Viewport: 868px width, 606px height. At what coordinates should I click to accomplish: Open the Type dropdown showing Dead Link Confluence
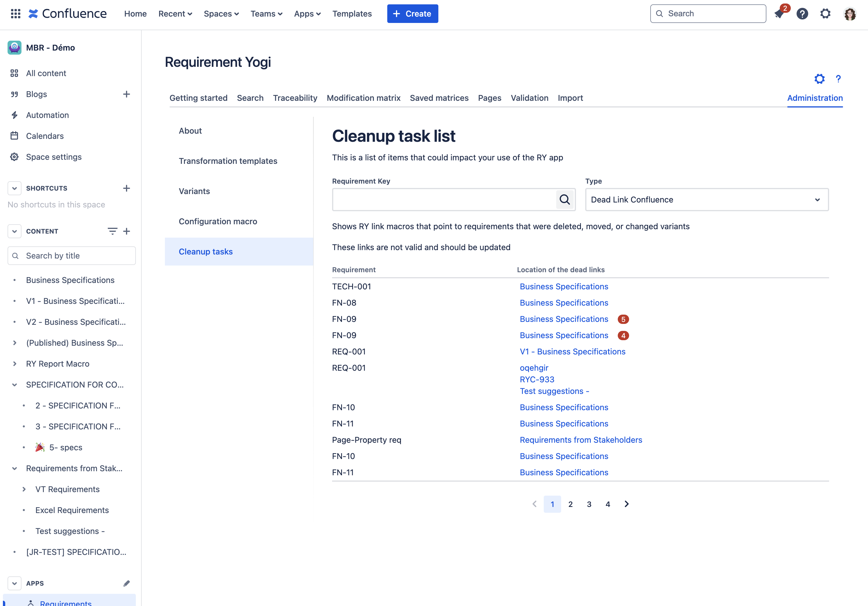point(707,199)
